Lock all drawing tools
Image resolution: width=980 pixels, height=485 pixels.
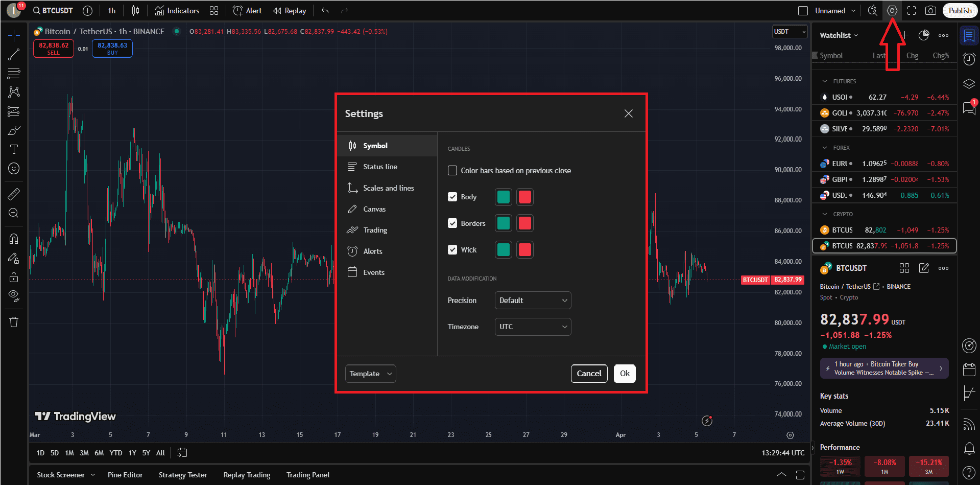pos(14,278)
